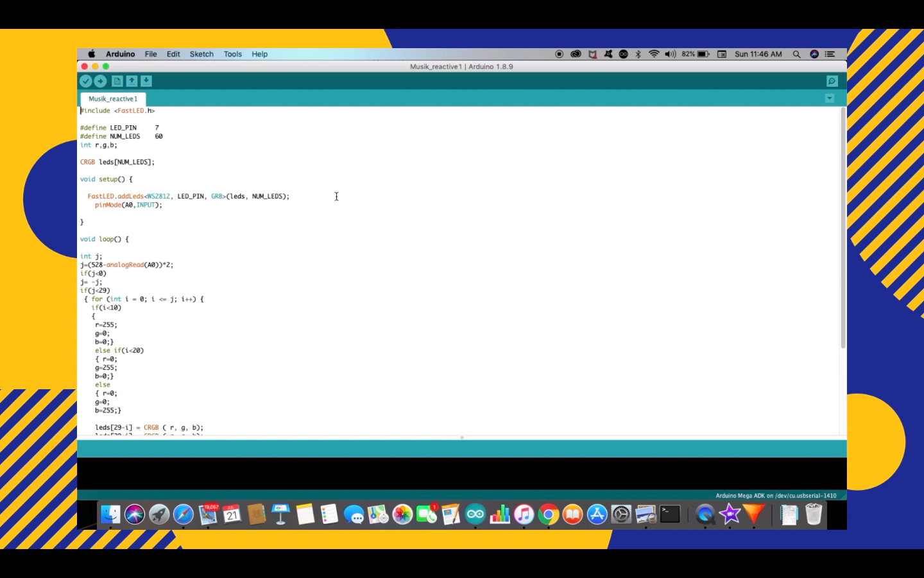Open Launchpad rocket in the Dock
Image resolution: width=924 pixels, height=578 pixels.
[x=159, y=514]
